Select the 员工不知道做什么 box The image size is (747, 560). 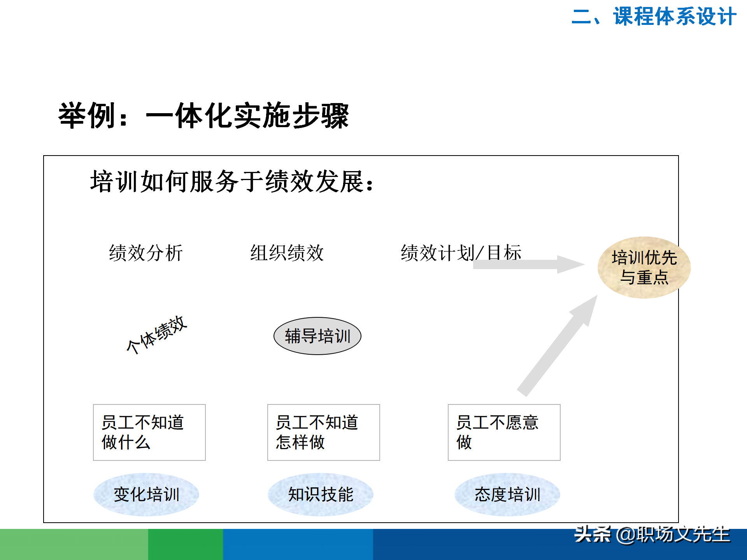pos(149,432)
